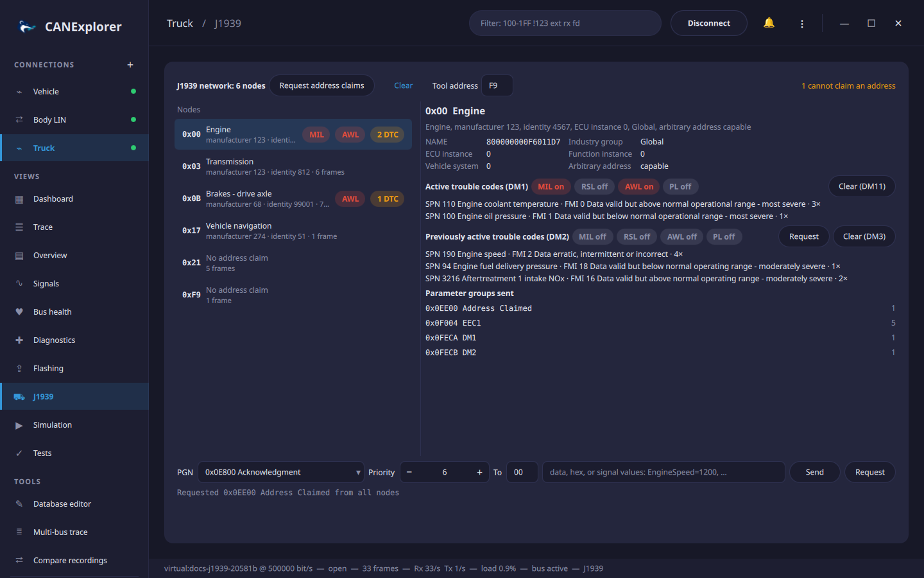Click the notification bell icon
This screenshot has width=924, height=578.
click(x=769, y=23)
